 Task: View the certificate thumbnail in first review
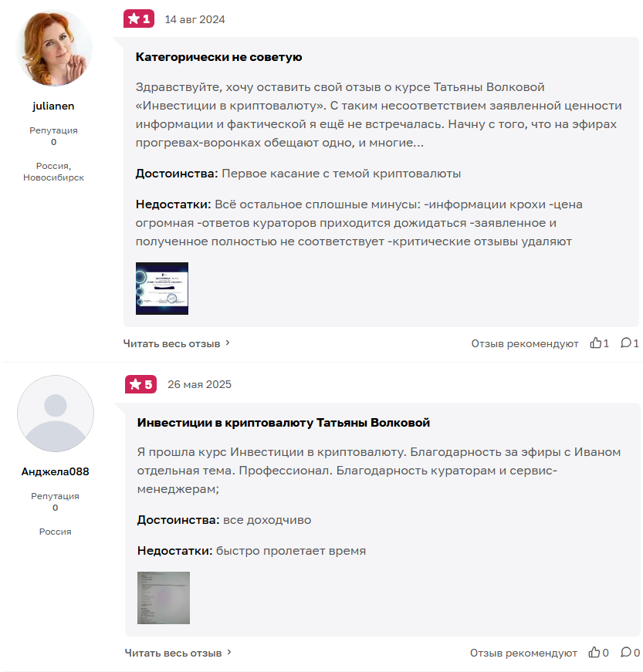point(162,289)
